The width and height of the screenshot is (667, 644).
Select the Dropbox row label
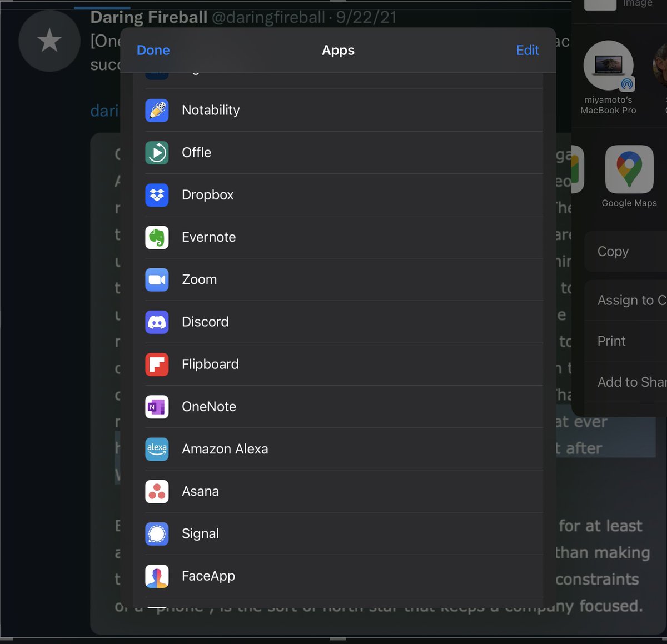[x=207, y=195]
